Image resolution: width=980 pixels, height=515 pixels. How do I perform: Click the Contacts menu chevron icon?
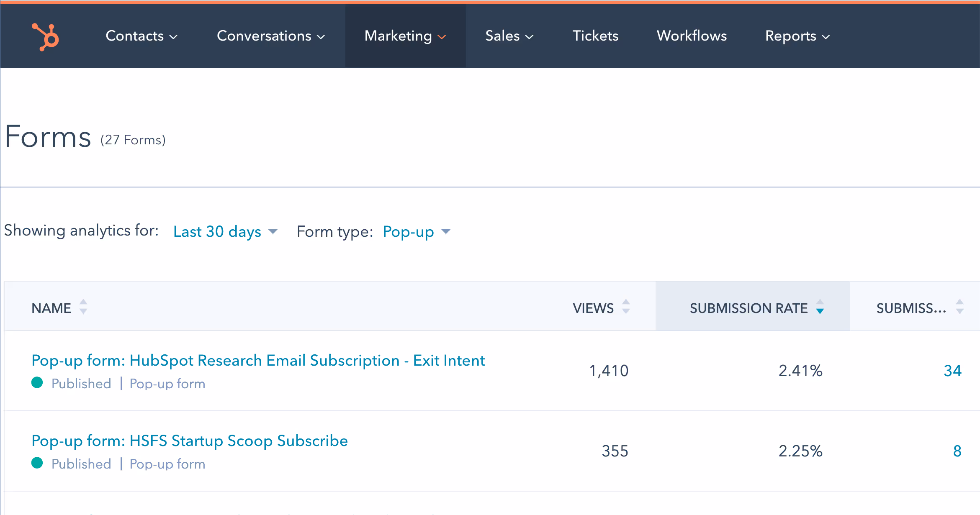pos(174,37)
